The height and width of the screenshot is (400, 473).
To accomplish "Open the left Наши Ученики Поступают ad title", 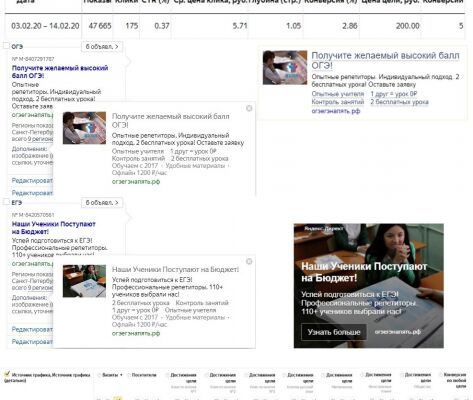I will tap(54, 228).
